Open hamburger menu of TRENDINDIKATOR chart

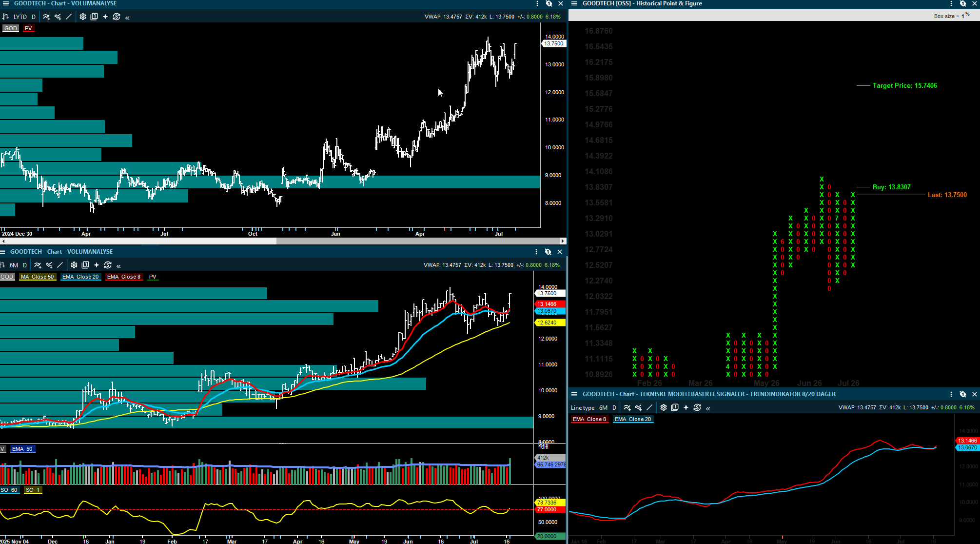pos(574,394)
